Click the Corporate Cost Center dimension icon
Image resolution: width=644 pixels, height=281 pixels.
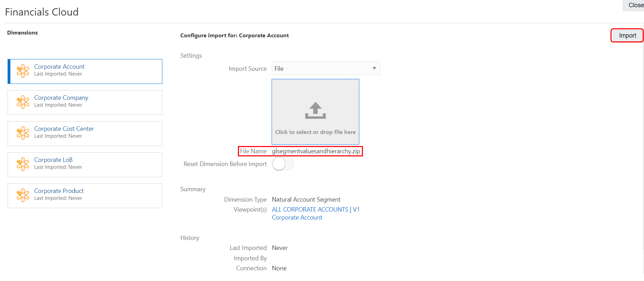(23, 133)
